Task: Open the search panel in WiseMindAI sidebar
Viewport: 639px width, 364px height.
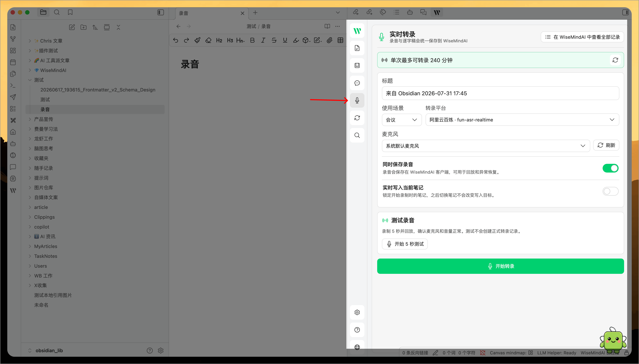Action: [357, 135]
